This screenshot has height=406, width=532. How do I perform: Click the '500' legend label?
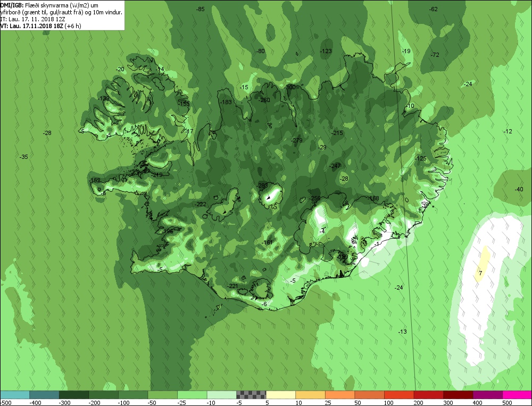pyautogui.click(x=507, y=403)
